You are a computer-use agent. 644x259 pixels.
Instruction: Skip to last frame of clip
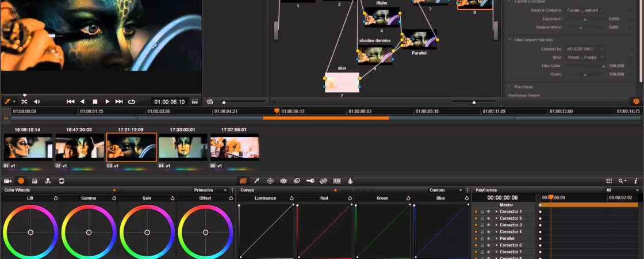coord(119,101)
